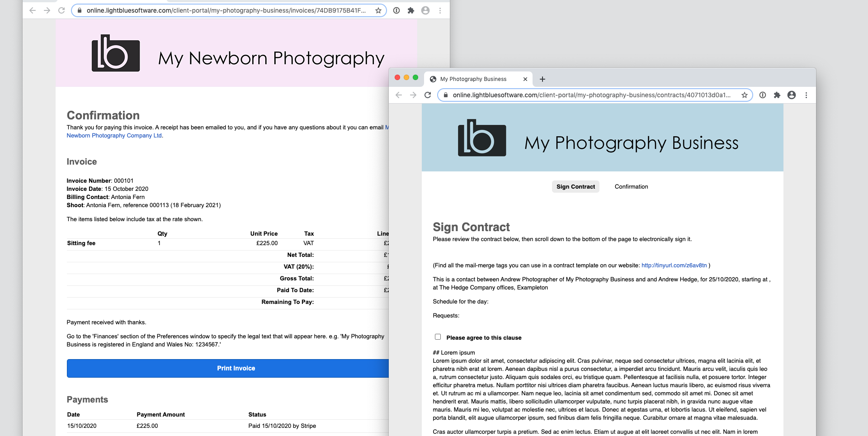The width and height of the screenshot is (868, 436).
Task: Bookmark the contract page with the star icon
Action: click(x=745, y=95)
